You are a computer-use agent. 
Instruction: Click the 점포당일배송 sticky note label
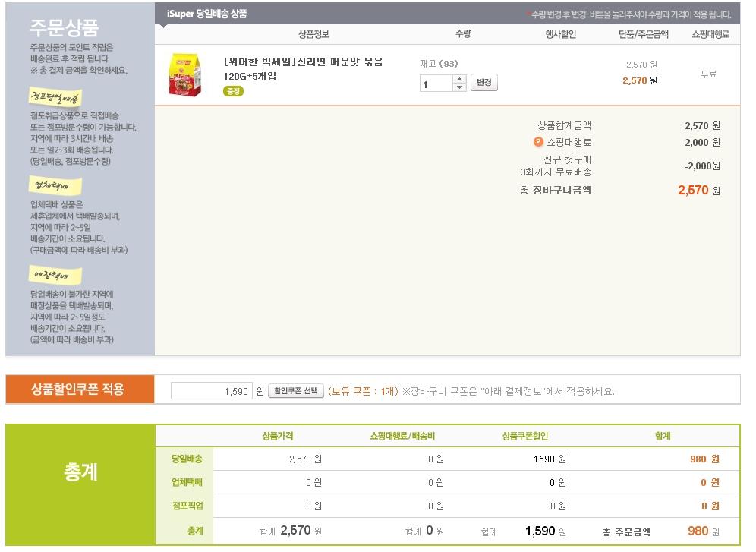[55, 97]
